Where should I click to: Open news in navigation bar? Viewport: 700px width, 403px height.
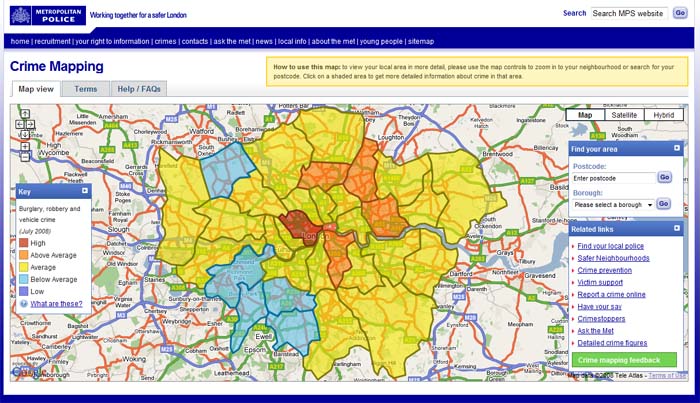point(264,42)
